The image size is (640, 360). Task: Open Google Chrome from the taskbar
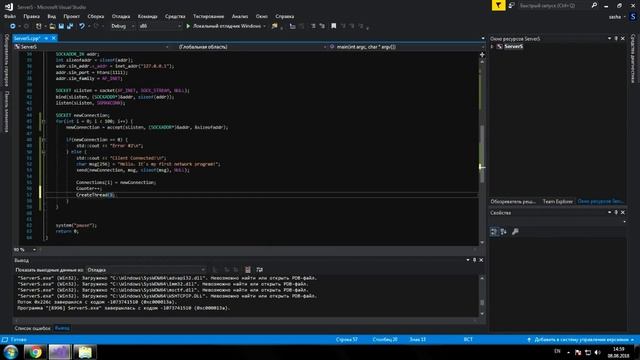[x=35, y=352]
